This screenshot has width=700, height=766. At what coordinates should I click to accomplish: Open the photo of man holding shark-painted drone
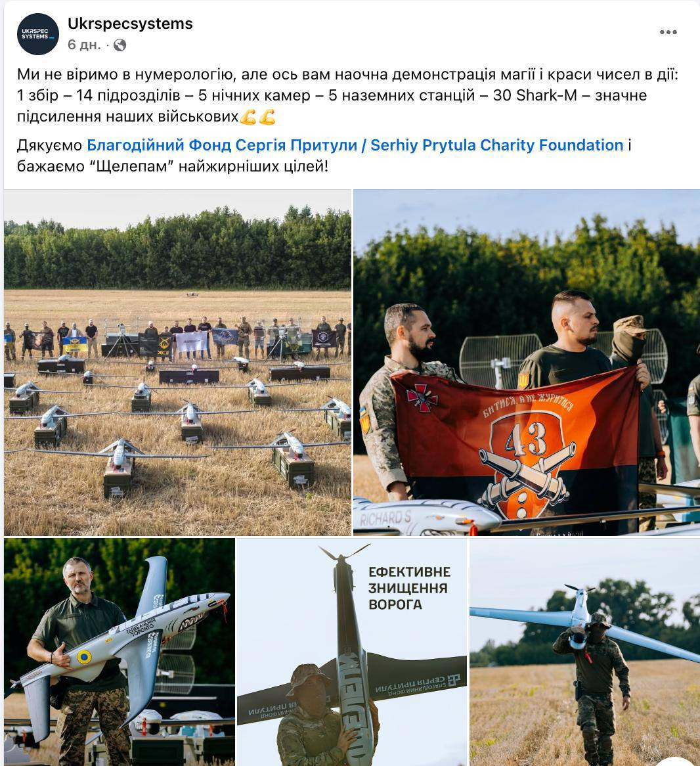tap(119, 652)
